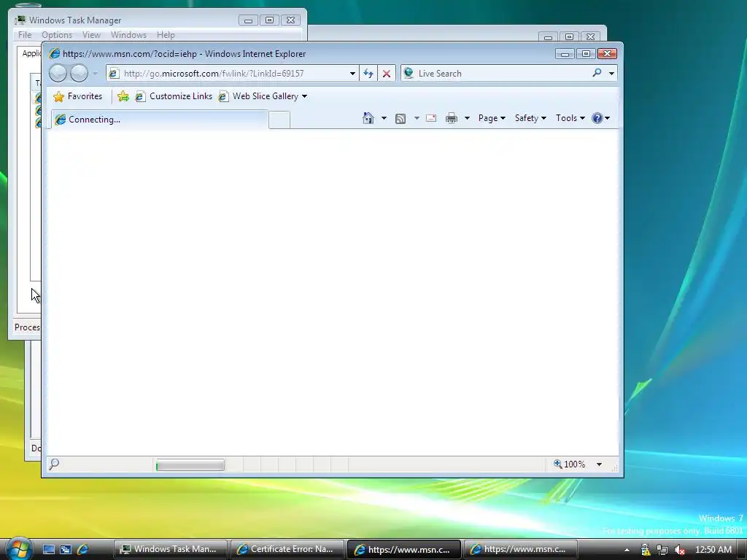Screen dimensions: 747x560
Task: Open the Windows menu in Task Manager
Action: (128, 35)
